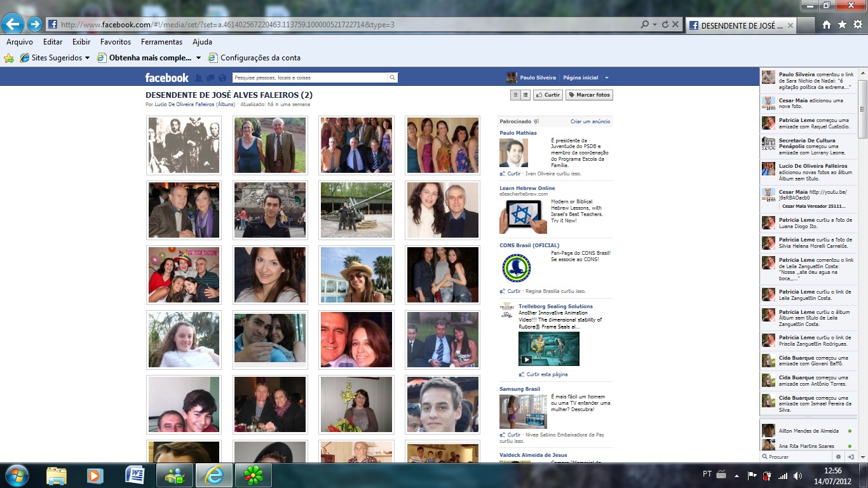Open the Favoritos menu
868x488 pixels.
pos(115,42)
